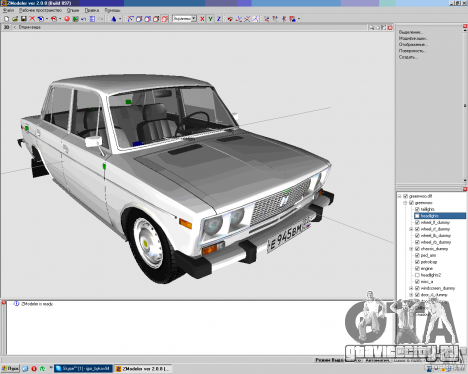The width and height of the screenshot is (468, 374).
Task: Collapse the greenwoo child node
Action: tap(405, 203)
